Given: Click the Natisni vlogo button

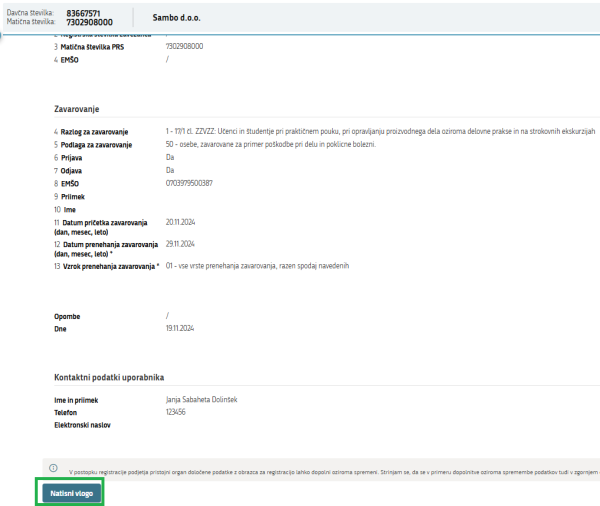Looking at the screenshot, I should pyautogui.click(x=70, y=492).
